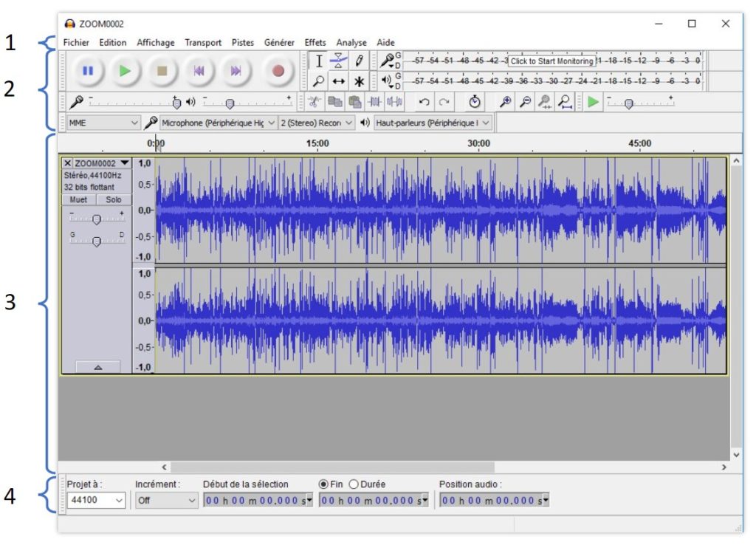Select the Envelope tool
756x545 pixels.
pyautogui.click(x=338, y=61)
